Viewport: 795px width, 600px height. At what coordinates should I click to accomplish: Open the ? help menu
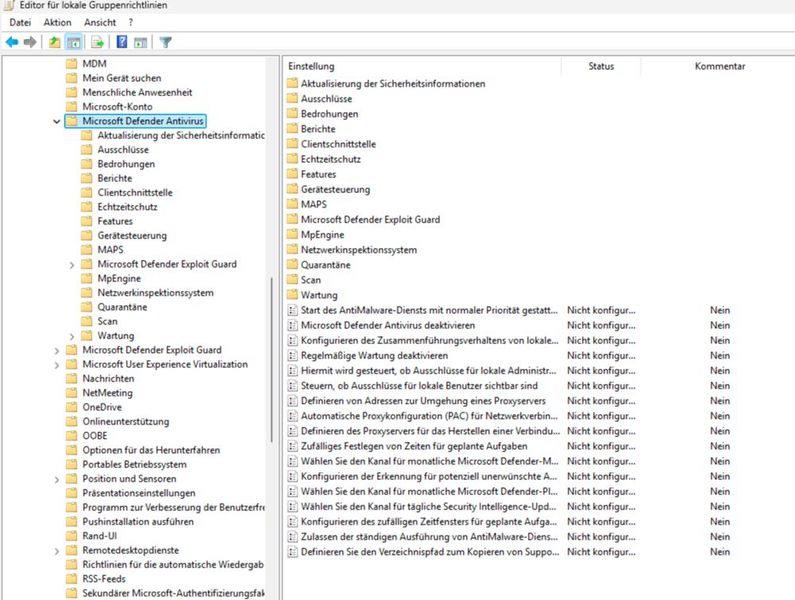[x=131, y=22]
